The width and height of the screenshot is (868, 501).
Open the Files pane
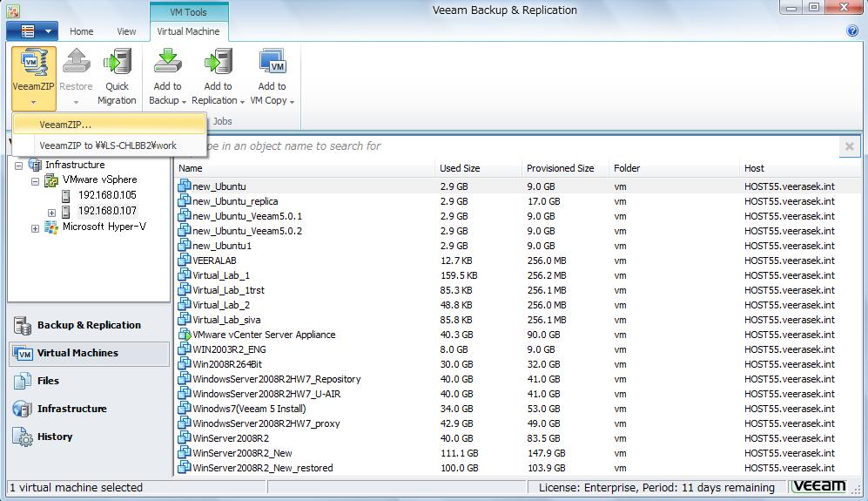pyautogui.click(x=89, y=382)
